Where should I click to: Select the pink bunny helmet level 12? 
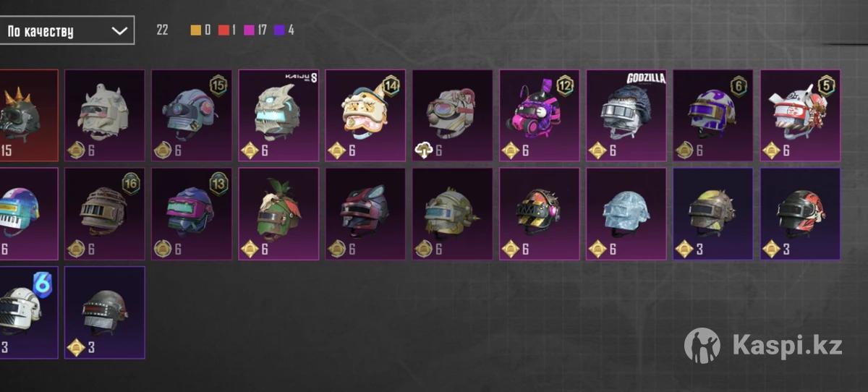tap(539, 115)
